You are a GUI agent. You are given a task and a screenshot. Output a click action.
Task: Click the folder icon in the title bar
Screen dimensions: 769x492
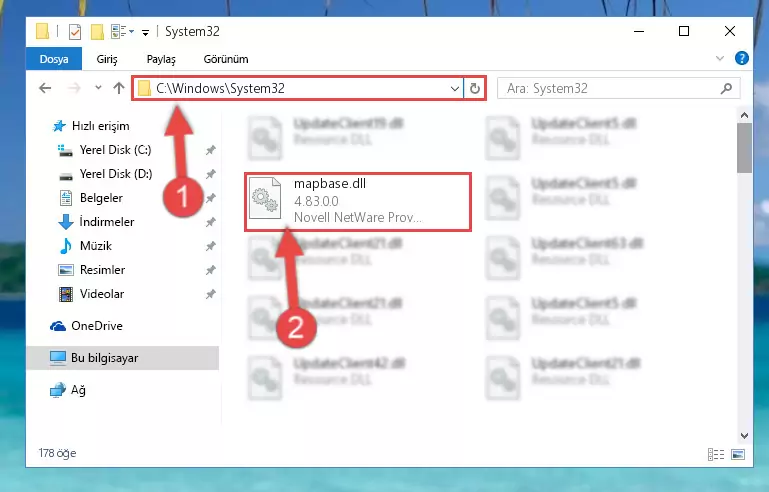tap(42, 32)
